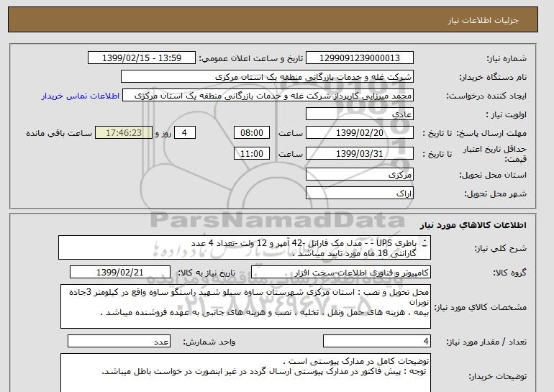Click the request creator field
The image size is (554, 392).
268,96
